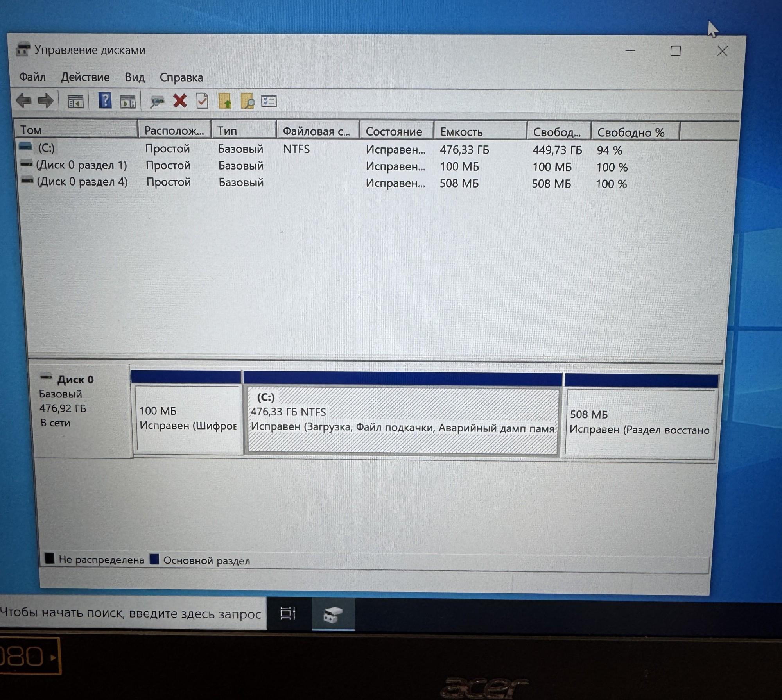Open the Вид menu

pyautogui.click(x=135, y=77)
